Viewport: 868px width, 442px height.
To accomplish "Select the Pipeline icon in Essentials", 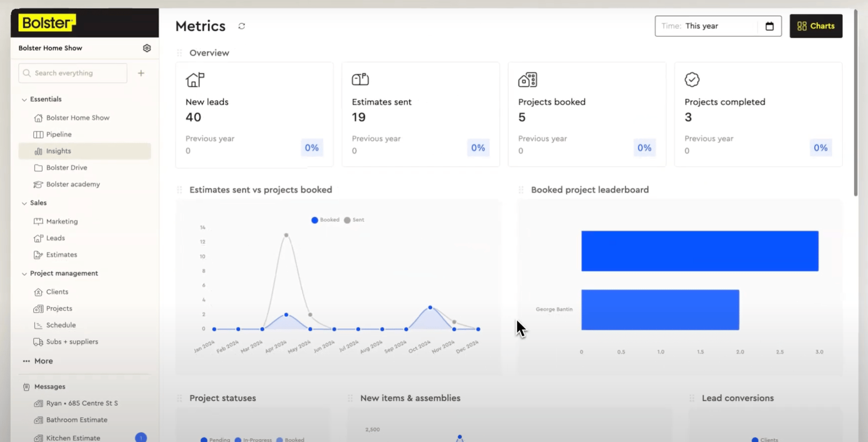I will point(39,134).
